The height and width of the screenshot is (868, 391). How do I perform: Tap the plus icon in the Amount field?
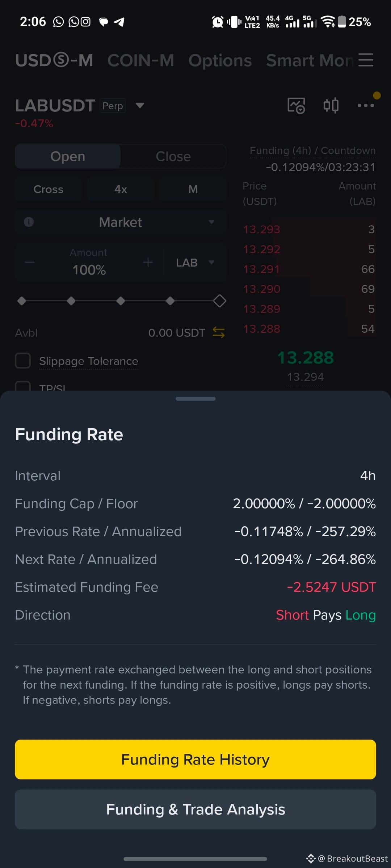point(148,262)
